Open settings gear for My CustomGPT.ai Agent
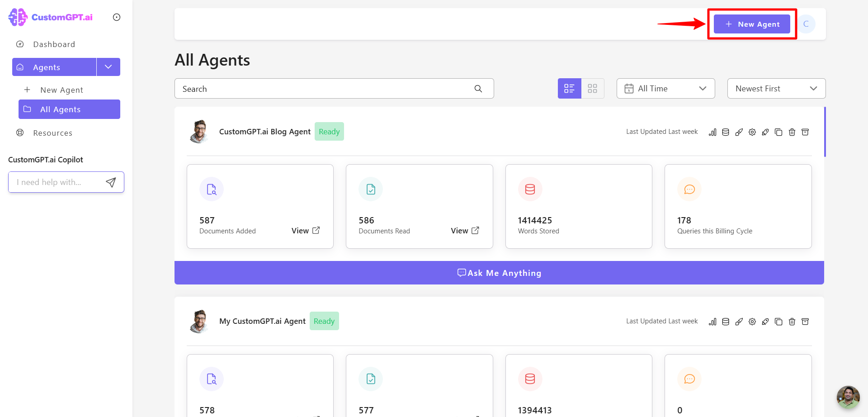Image resolution: width=868 pixels, height=417 pixels. (752, 322)
